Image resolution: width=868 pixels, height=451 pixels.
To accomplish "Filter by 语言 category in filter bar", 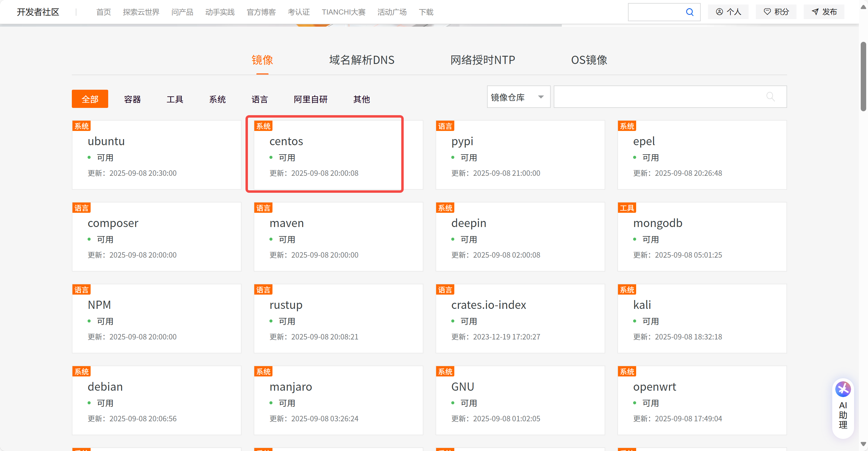I will pos(260,99).
